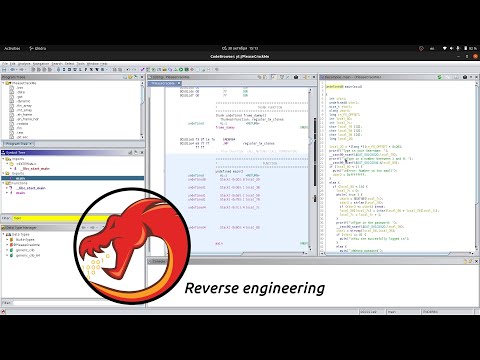
Task: Click the Undo toolbar icon
Action: tap(128, 69)
